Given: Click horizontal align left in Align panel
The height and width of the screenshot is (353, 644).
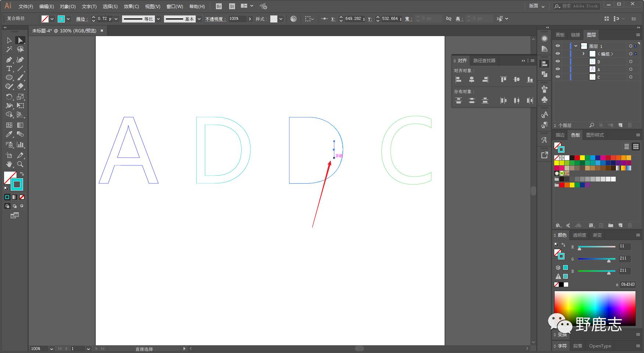Looking at the screenshot, I should coord(458,80).
